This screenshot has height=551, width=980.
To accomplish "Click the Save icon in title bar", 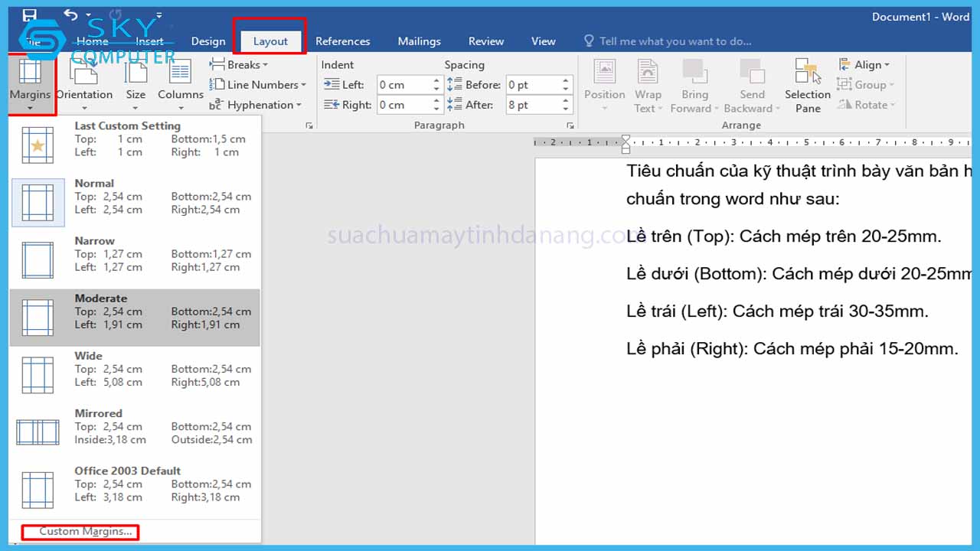I will pyautogui.click(x=29, y=15).
